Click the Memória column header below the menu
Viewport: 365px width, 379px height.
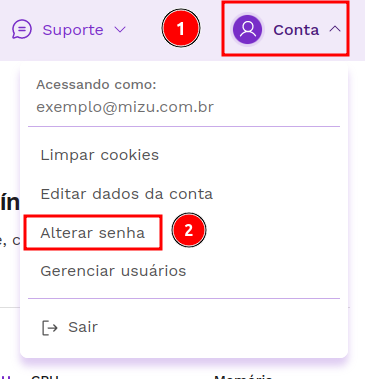coord(243,377)
